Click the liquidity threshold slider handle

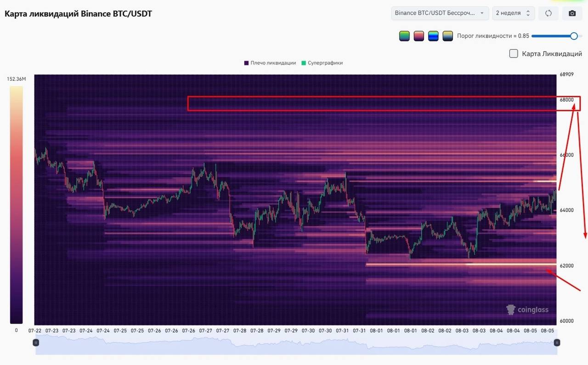(574, 36)
